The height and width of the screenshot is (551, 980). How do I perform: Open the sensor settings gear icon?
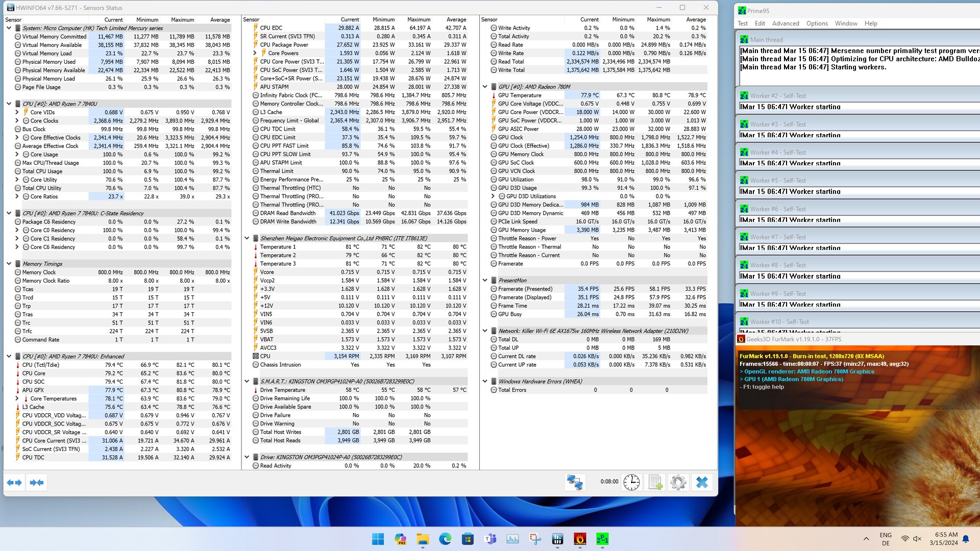[x=678, y=482]
